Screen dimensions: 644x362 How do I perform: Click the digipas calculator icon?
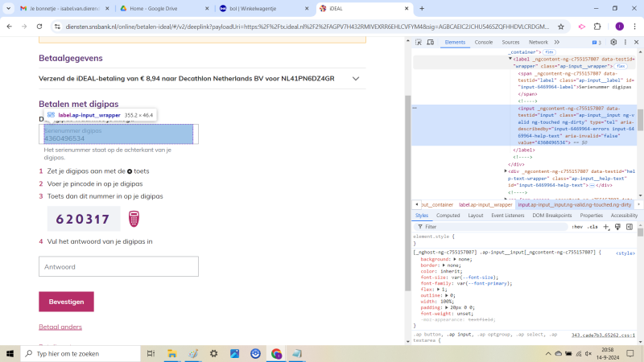click(134, 219)
